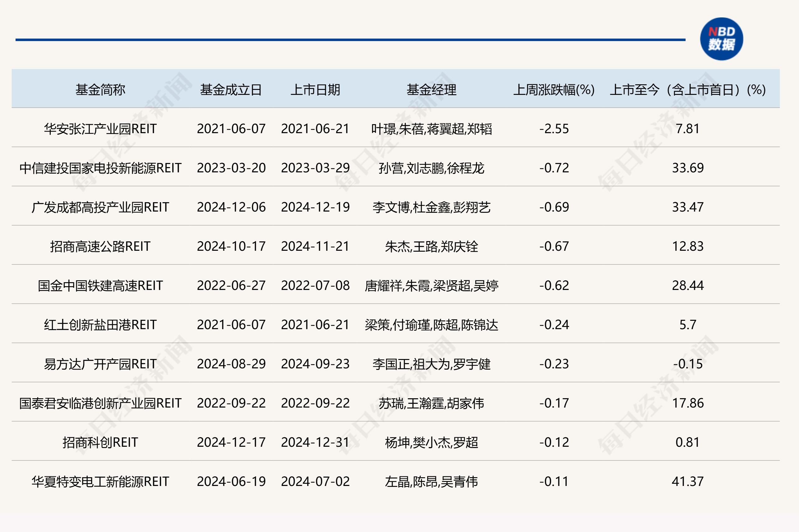This screenshot has height=532, width=799.
Task: Select listing date 2024-07-02
Action: [x=315, y=482]
